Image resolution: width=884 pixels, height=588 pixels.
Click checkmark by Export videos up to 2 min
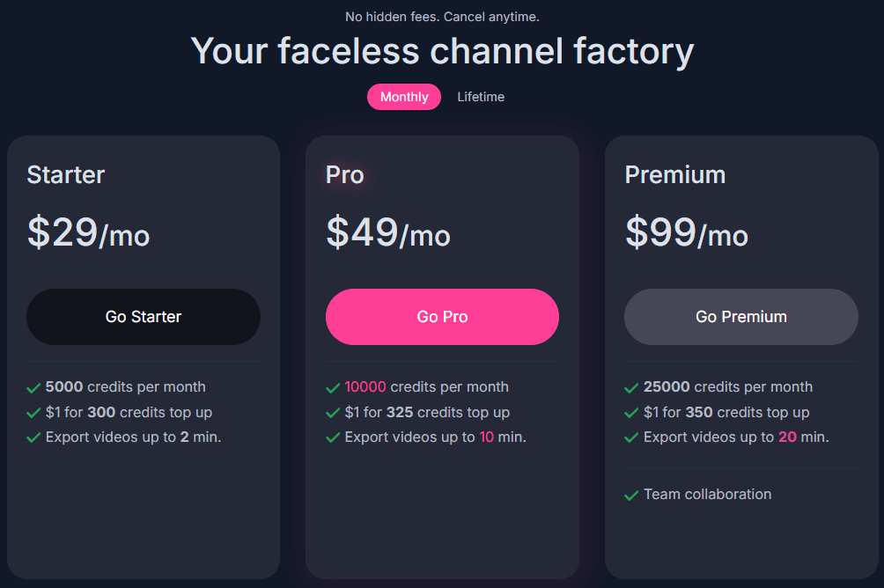tap(33, 437)
